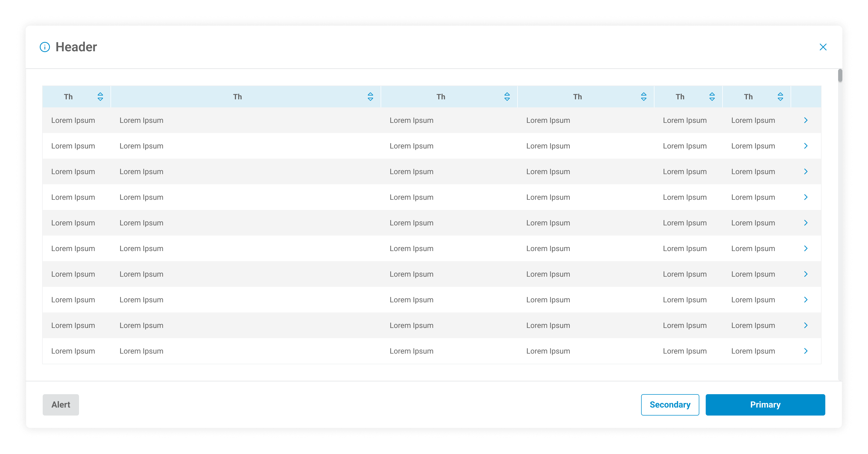This screenshot has height=454, width=868.
Task: Close the modal with the X icon
Action: (x=823, y=47)
